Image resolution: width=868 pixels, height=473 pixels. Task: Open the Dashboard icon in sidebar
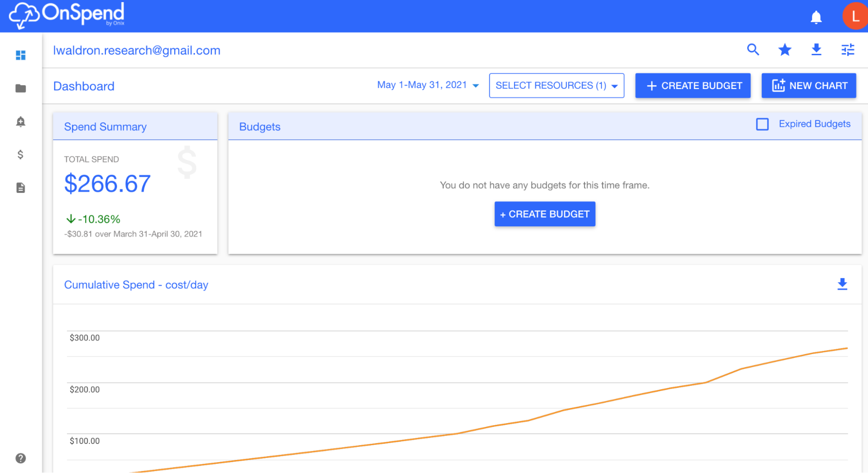coord(20,55)
